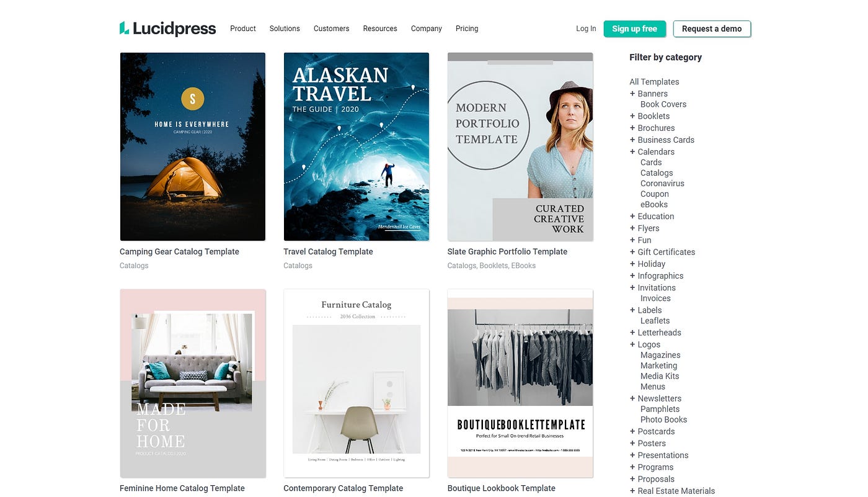
Task: Click Catalogs tag under Travel Catalog Template
Action: (298, 266)
